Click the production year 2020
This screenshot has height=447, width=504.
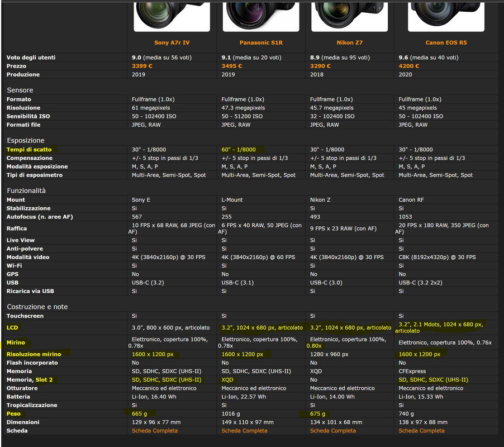[405, 74]
